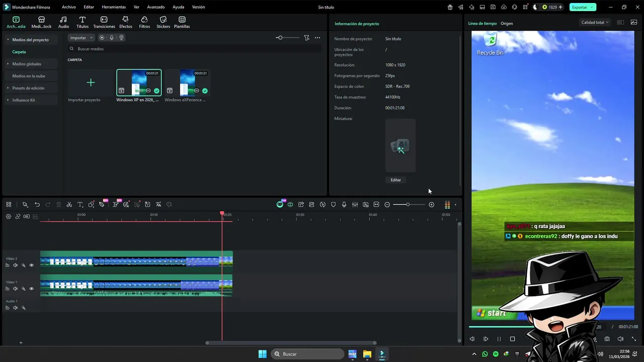This screenshot has height=362, width=644.
Task: Open the audio level meter icon
Action: click(447, 205)
